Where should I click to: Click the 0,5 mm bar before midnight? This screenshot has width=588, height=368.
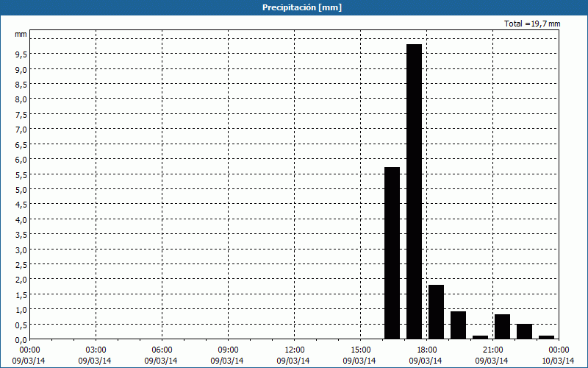pyautogui.click(x=524, y=332)
